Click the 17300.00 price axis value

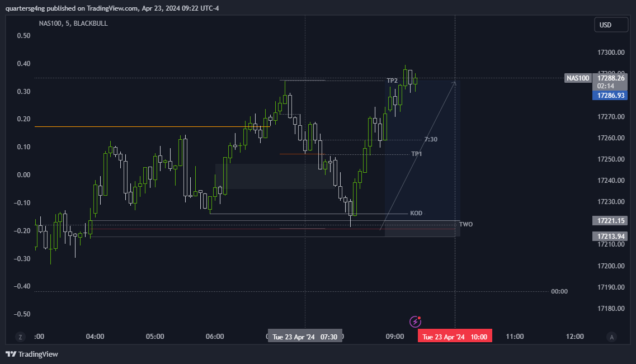[x=611, y=53]
